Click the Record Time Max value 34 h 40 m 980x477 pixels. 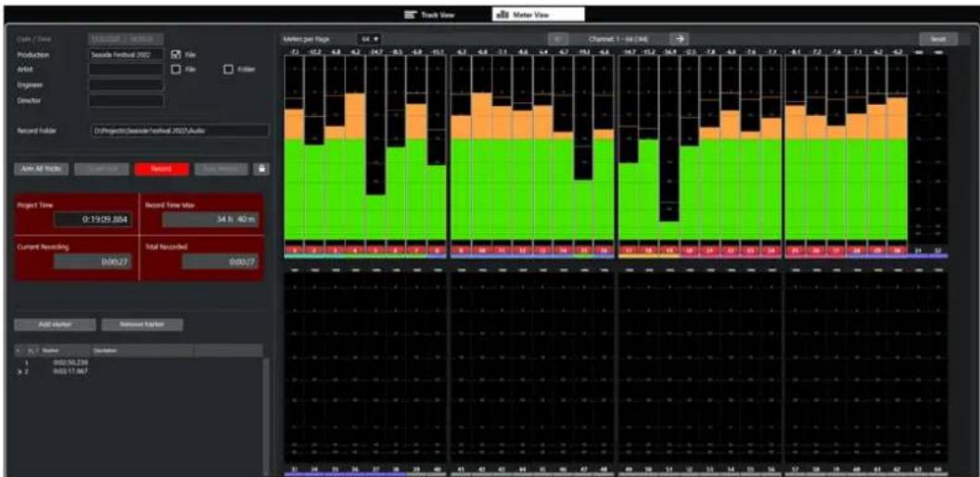(210, 220)
